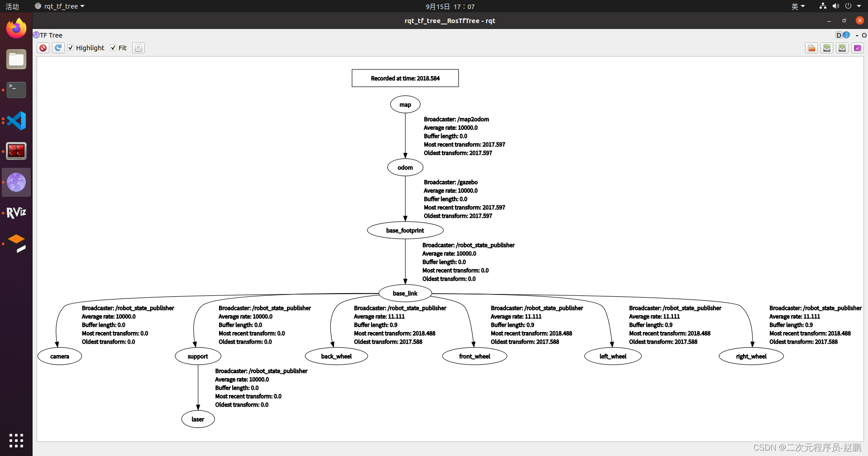The width and height of the screenshot is (868, 456).
Task: Select the front_wheel node
Action: pos(474,356)
